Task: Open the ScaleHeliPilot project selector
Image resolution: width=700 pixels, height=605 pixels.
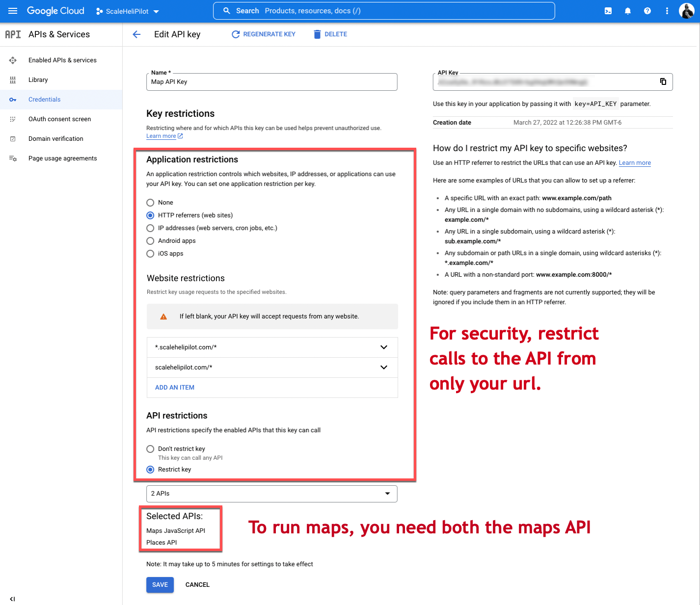Action: click(128, 11)
